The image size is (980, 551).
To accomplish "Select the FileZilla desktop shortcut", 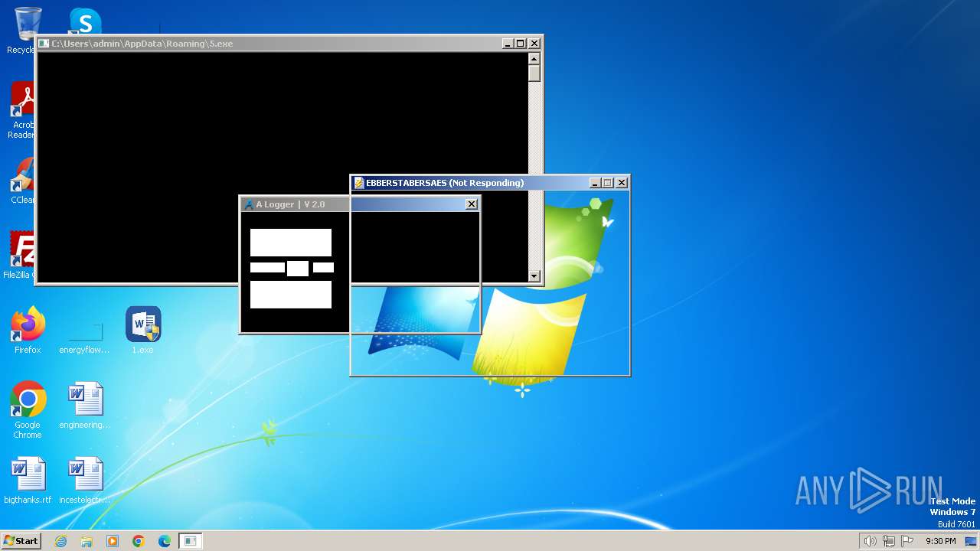I will (x=20, y=256).
